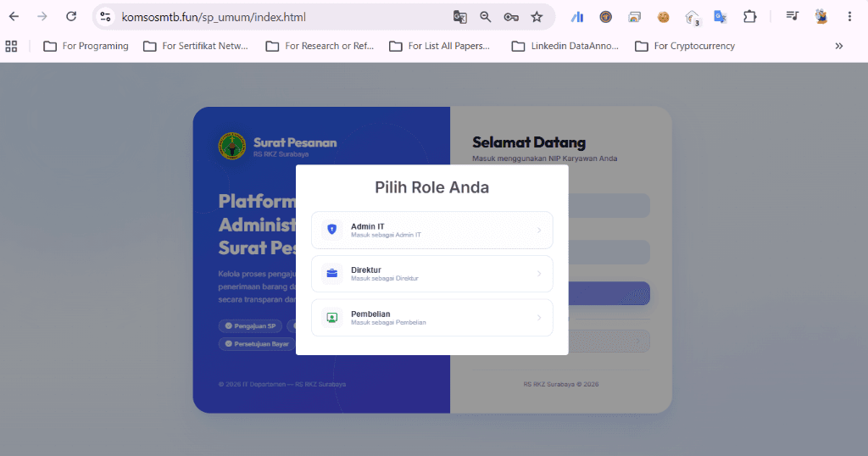
Task: Open the cookie extension icon
Action: pyautogui.click(x=663, y=17)
